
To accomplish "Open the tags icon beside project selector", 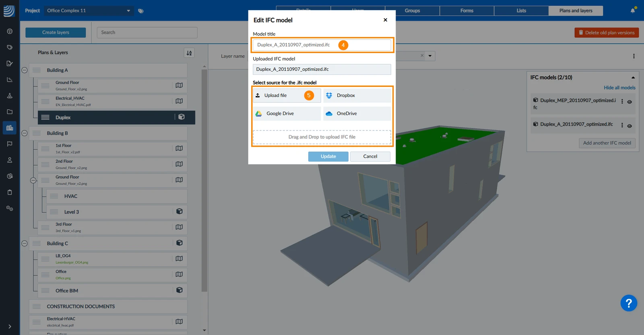I will point(141,11).
